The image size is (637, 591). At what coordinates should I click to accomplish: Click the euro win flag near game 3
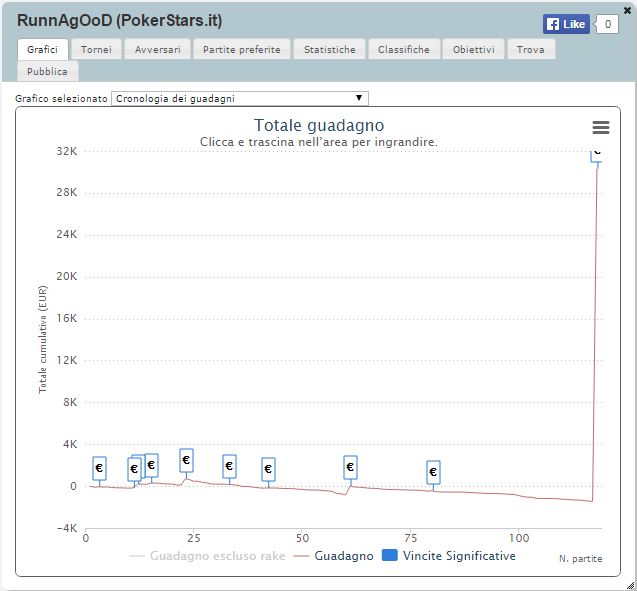(99, 468)
